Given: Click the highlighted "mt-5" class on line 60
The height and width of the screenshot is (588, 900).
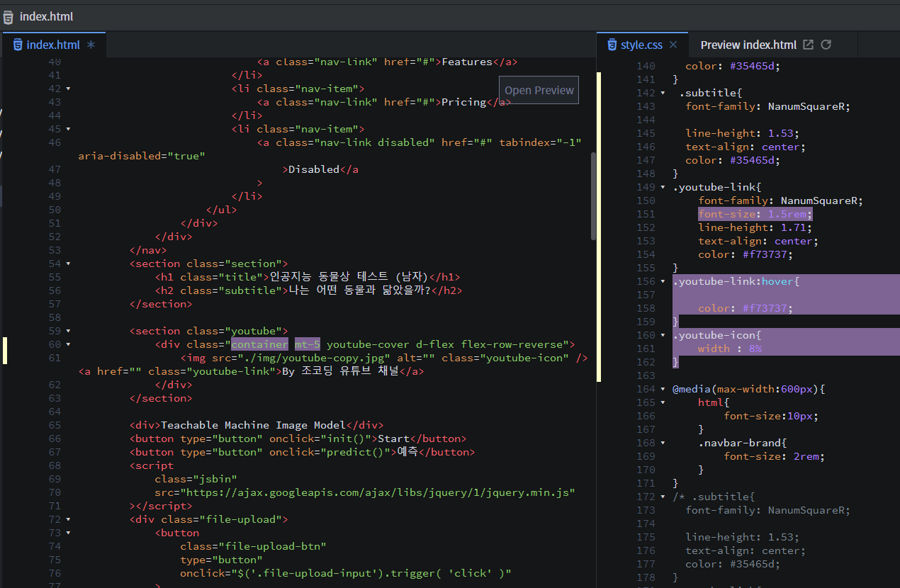Looking at the screenshot, I should 308,344.
